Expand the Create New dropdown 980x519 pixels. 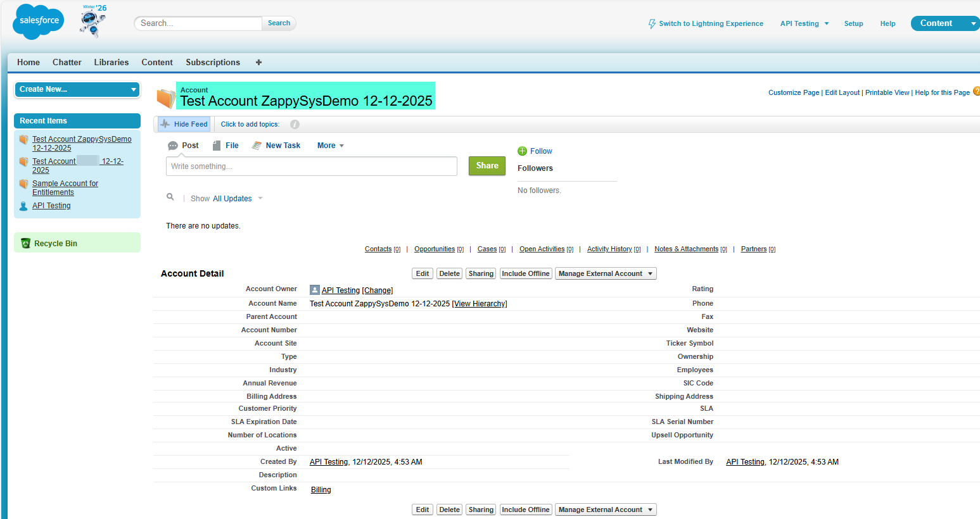(x=77, y=90)
